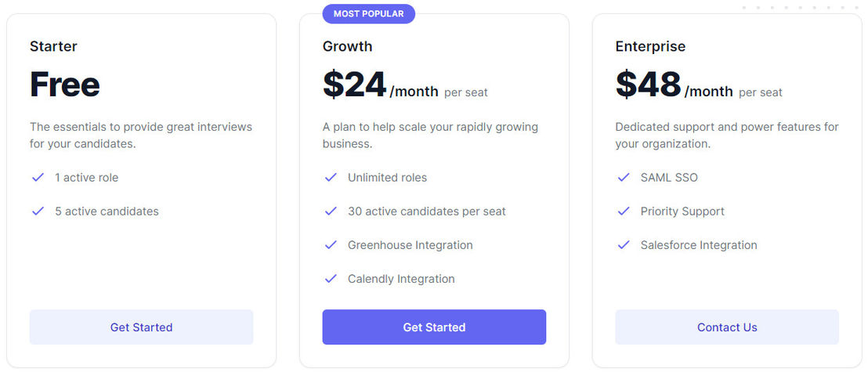868x372 pixels.
Task: Click the checkmark beside Salesforce Integration
Action: [x=624, y=245]
